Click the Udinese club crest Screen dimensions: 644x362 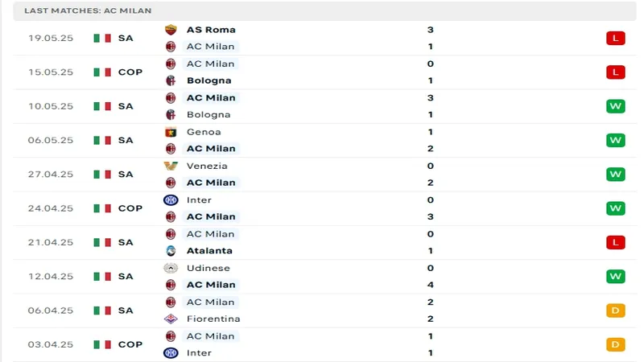pyautogui.click(x=171, y=268)
